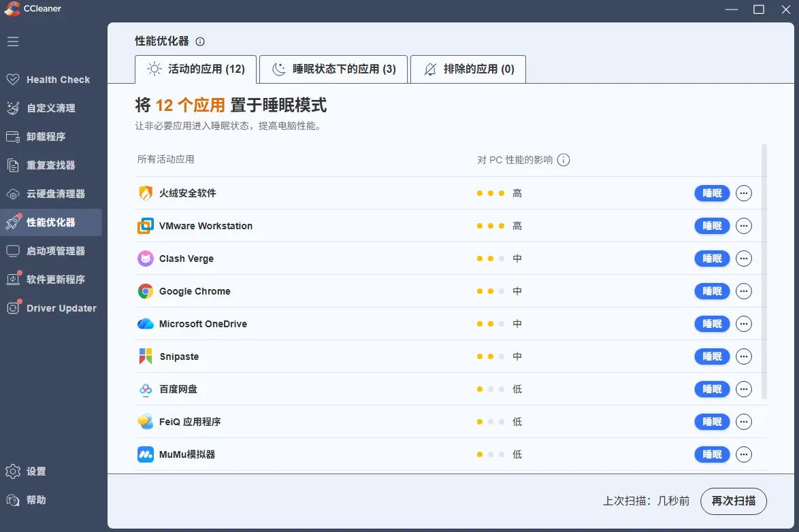Open more options for 火绒安全软件

pos(744,193)
